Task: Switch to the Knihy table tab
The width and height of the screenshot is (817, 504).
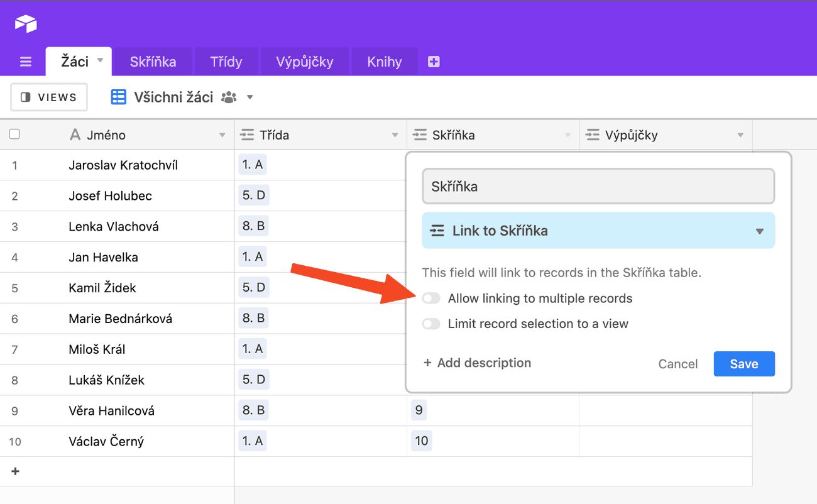Action: point(385,62)
